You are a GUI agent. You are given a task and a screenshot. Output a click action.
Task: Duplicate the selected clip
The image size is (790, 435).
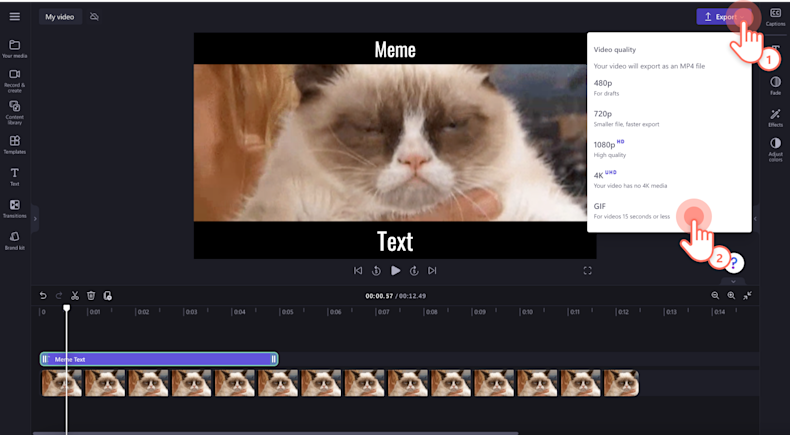coord(107,295)
